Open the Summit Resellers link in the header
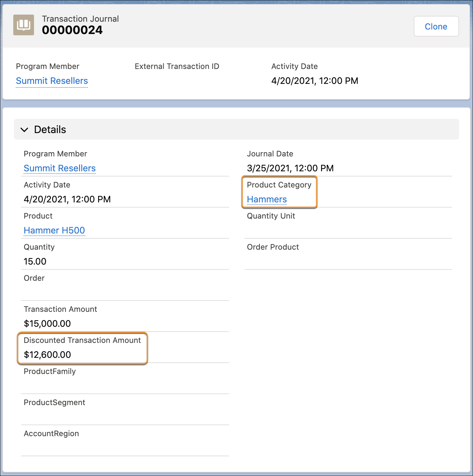This screenshot has width=473, height=476. 52,81
